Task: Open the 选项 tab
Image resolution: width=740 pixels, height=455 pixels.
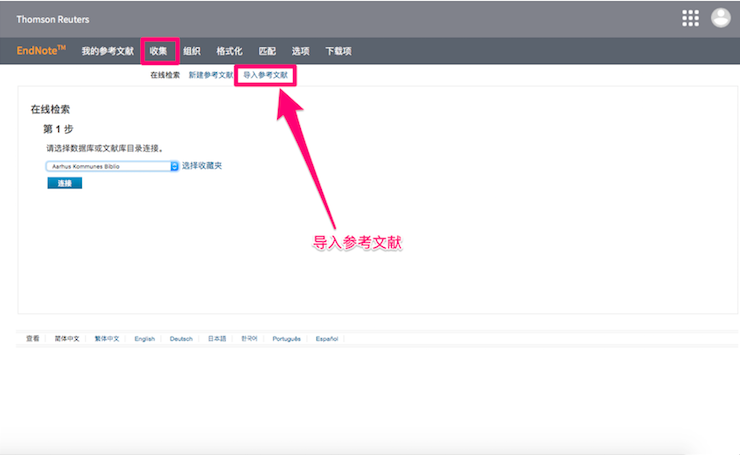Action: (301, 51)
